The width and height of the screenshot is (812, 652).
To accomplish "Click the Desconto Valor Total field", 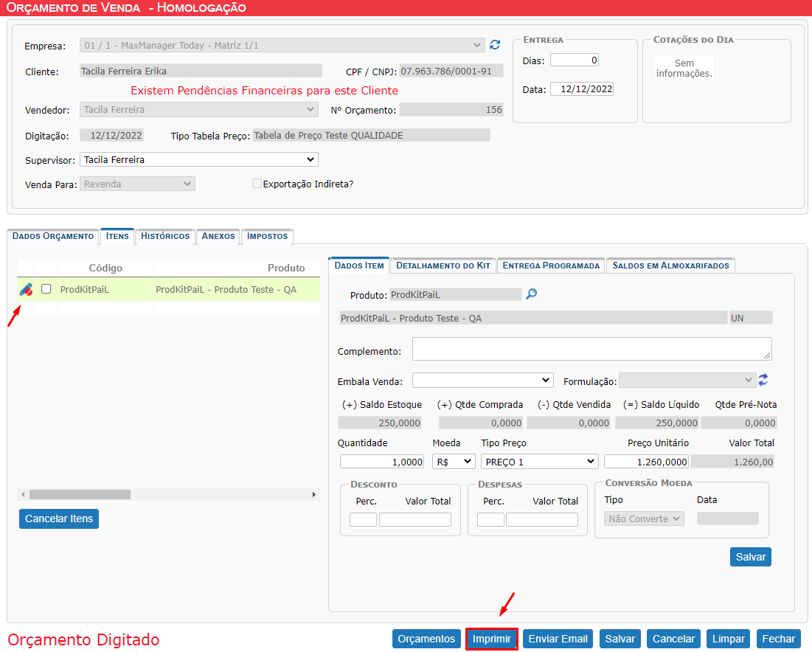I will coord(414,519).
